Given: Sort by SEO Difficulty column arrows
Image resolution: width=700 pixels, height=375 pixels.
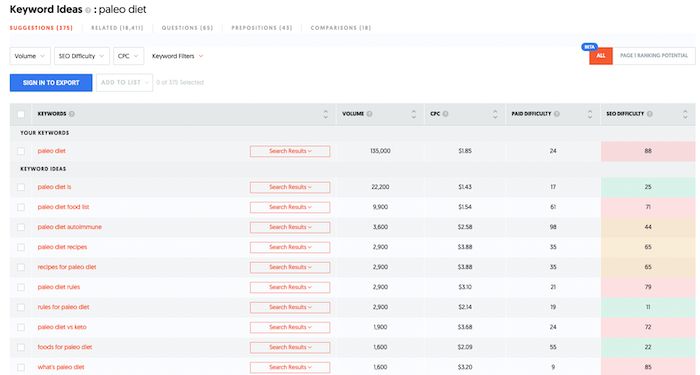Looking at the screenshot, I should point(685,114).
